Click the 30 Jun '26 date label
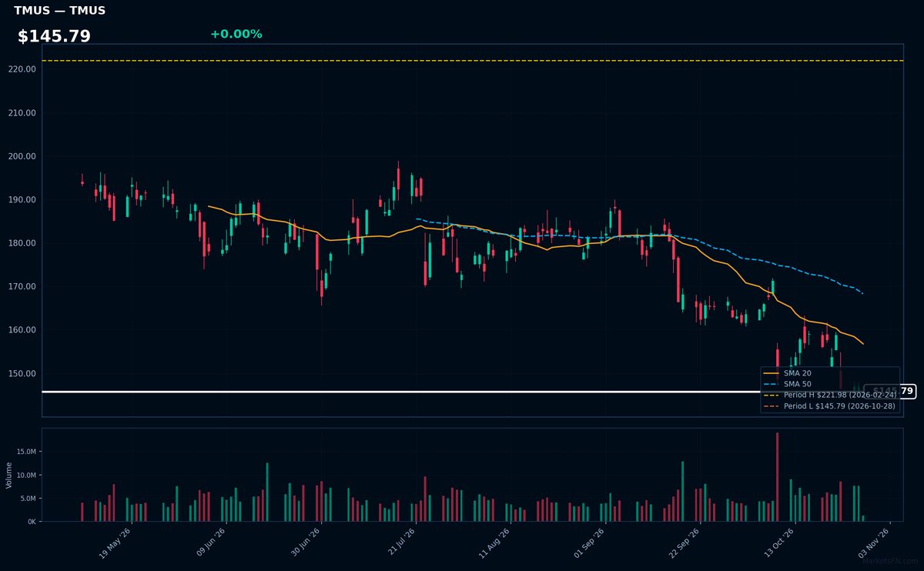The height and width of the screenshot is (571, 924). (x=305, y=544)
